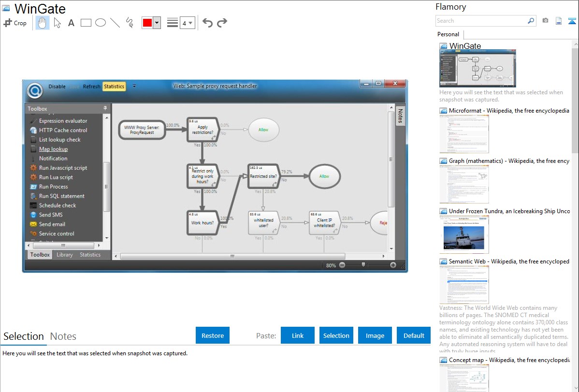This screenshot has width=579, height=392.
Task: Click the Toolbox panel pin icon
Action: (105, 108)
